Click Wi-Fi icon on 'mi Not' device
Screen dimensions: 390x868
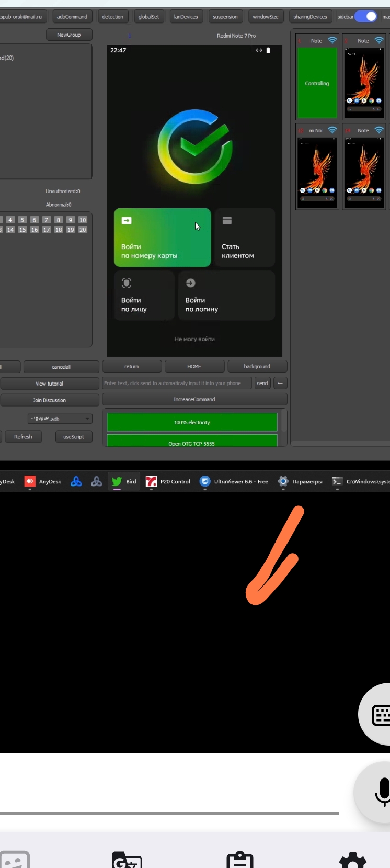(x=332, y=130)
